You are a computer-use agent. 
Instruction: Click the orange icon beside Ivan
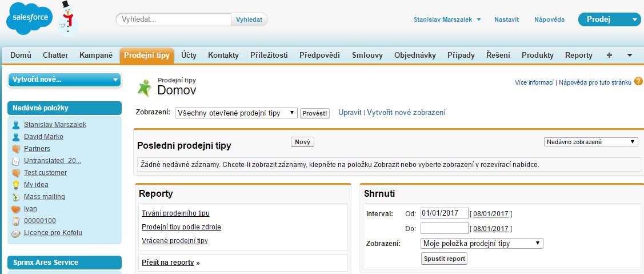16,209
